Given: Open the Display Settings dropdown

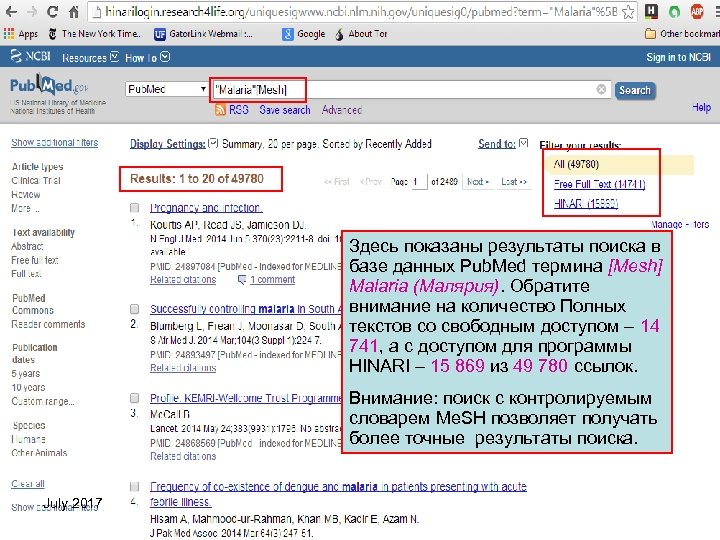Looking at the screenshot, I should click(x=174, y=144).
